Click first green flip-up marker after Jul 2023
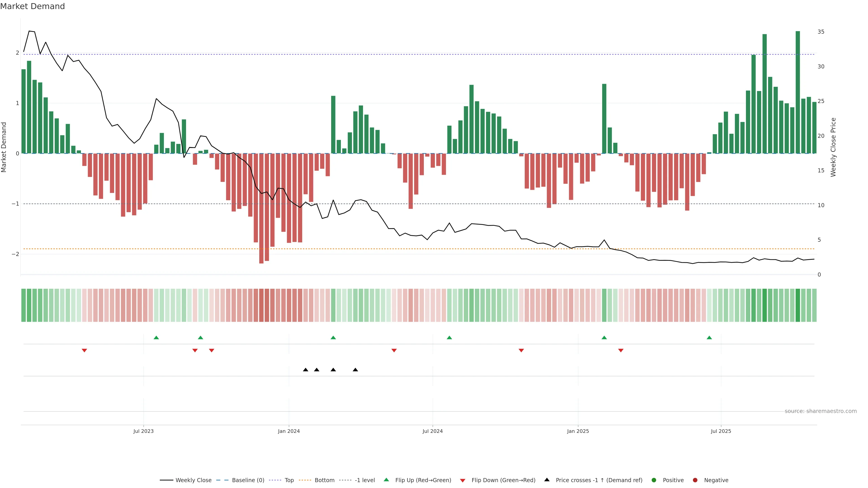This screenshot has width=868, height=488. pyautogui.click(x=156, y=338)
